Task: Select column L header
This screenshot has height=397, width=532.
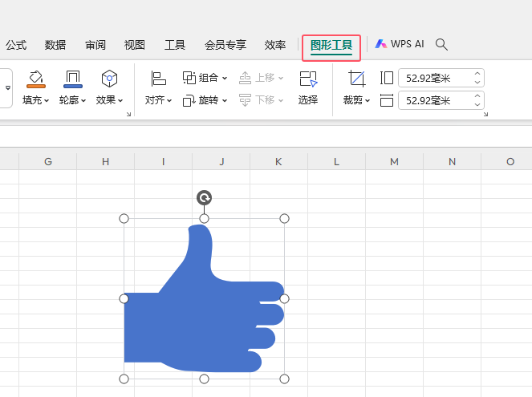Action: click(x=336, y=161)
